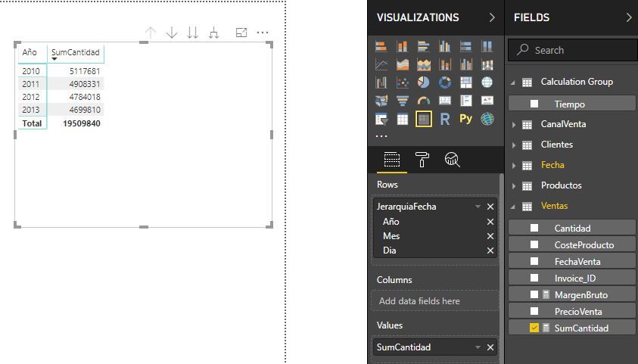Screen dimensions: 638x364
Task: Open the JerarquiaFecha field dropdown
Action: click(478, 207)
